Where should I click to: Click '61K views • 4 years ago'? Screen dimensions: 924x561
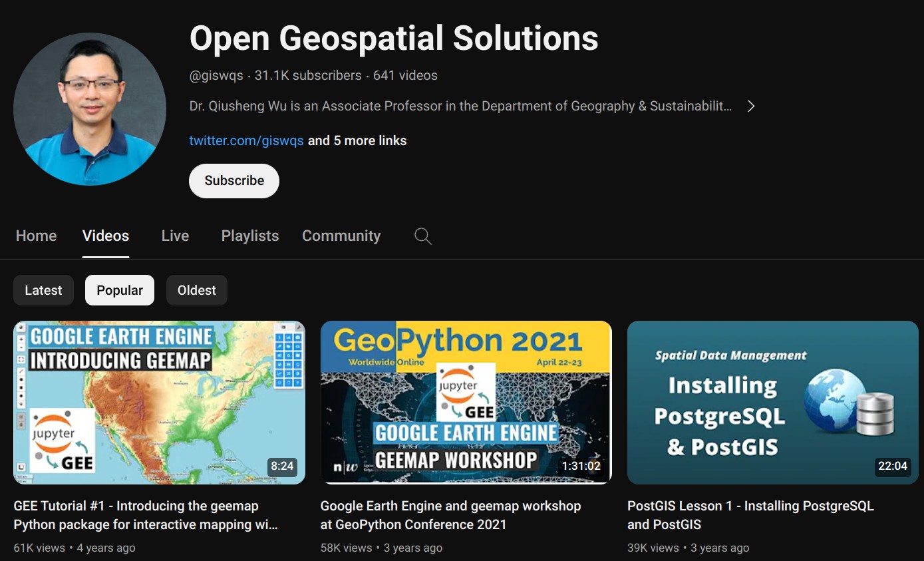click(x=75, y=548)
